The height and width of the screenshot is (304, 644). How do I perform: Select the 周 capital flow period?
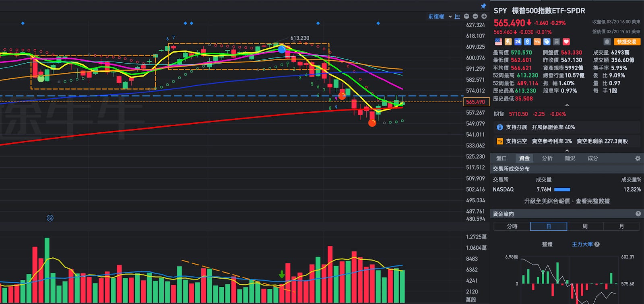pos(585,226)
